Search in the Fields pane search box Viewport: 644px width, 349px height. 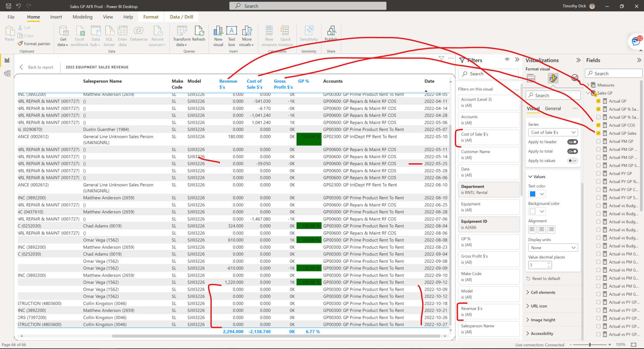pyautogui.click(x=614, y=74)
